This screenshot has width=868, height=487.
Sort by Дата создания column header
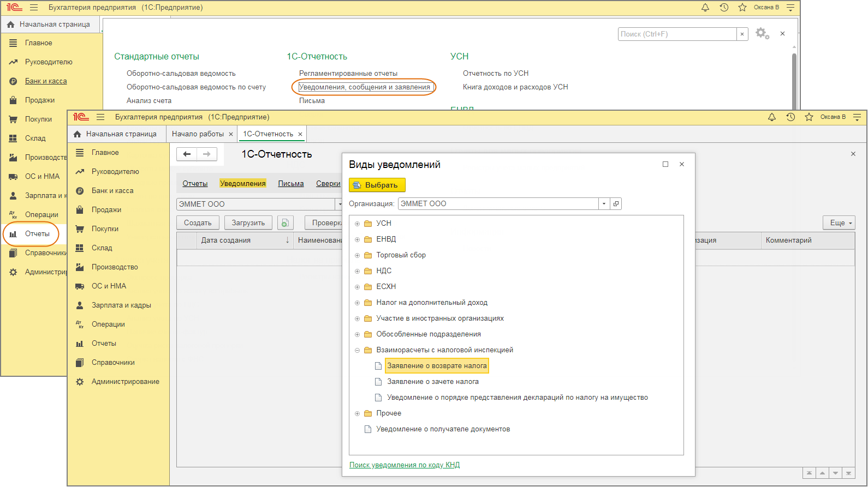tap(226, 241)
